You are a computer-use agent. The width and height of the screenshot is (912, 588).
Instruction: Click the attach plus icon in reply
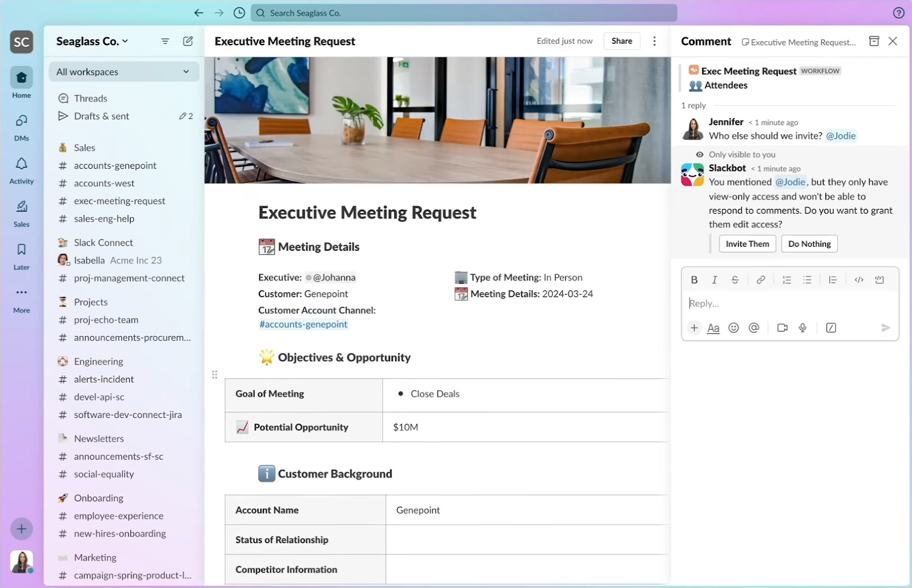[x=694, y=328]
